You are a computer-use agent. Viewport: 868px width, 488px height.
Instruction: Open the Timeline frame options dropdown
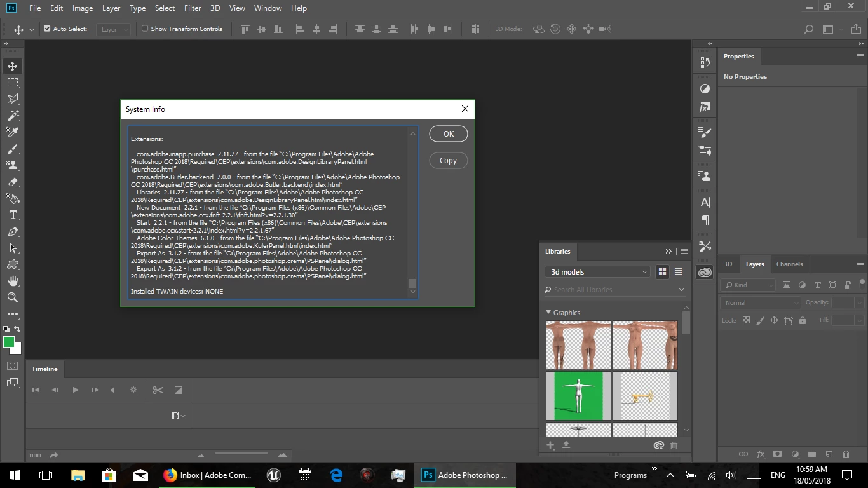[179, 416]
